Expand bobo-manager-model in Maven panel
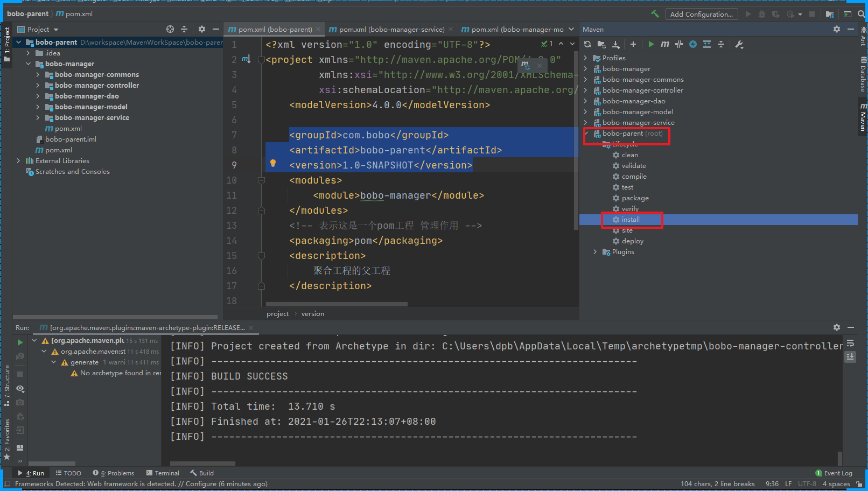 [585, 111]
